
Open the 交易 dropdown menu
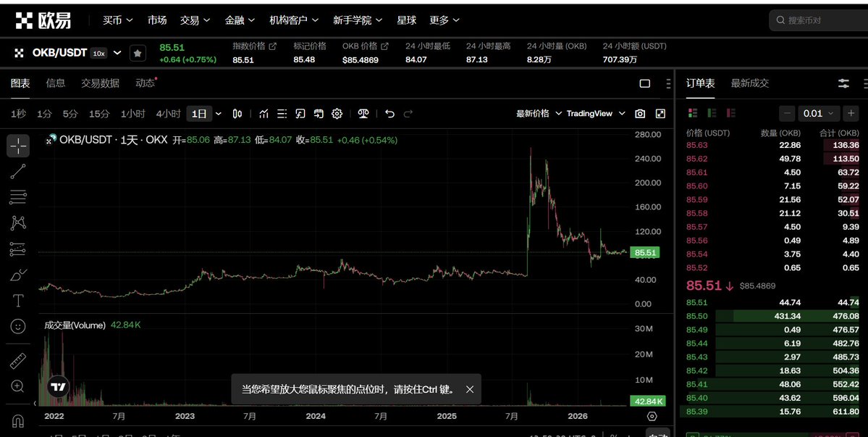coord(195,20)
